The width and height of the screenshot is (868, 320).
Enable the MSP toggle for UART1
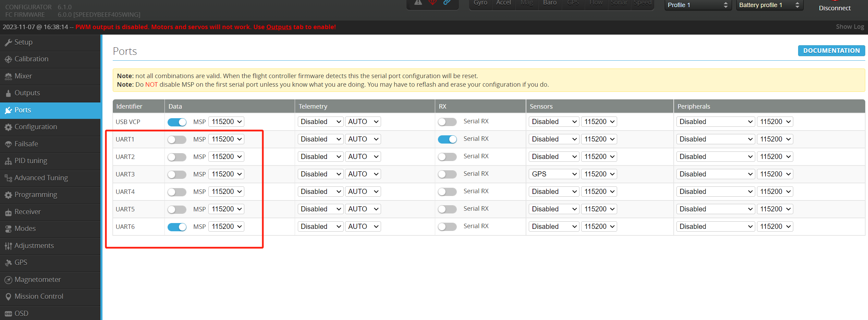click(177, 139)
